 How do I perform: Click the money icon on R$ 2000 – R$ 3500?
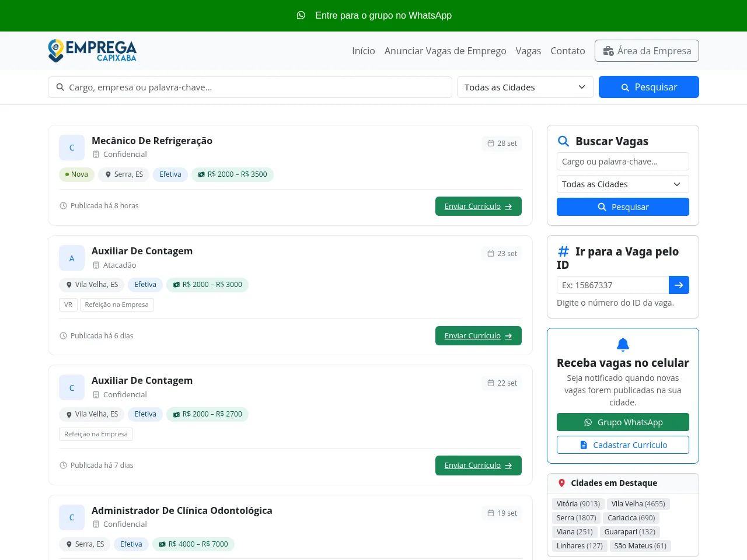(201, 174)
